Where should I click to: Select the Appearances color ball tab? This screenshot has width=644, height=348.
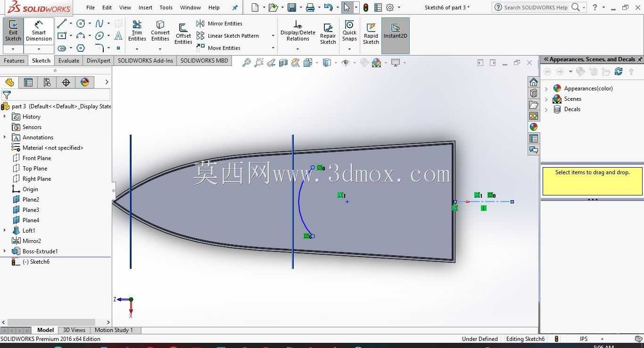pos(534,127)
